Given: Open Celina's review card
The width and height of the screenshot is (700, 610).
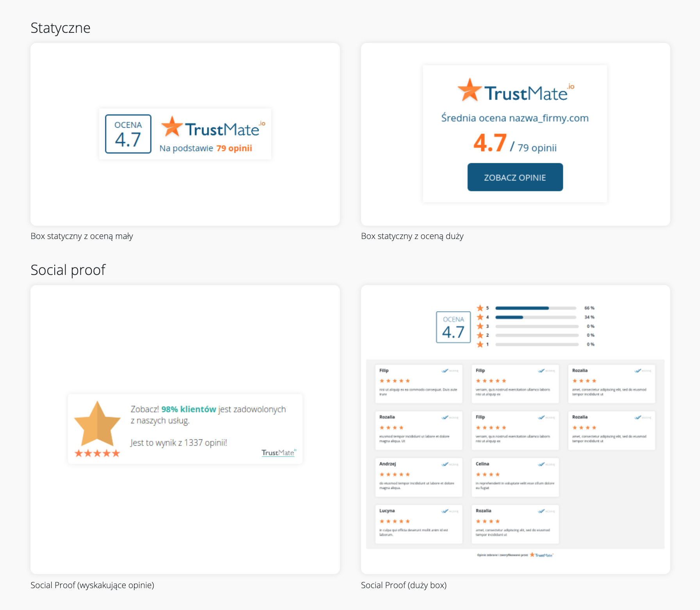Looking at the screenshot, I should pyautogui.click(x=515, y=477).
